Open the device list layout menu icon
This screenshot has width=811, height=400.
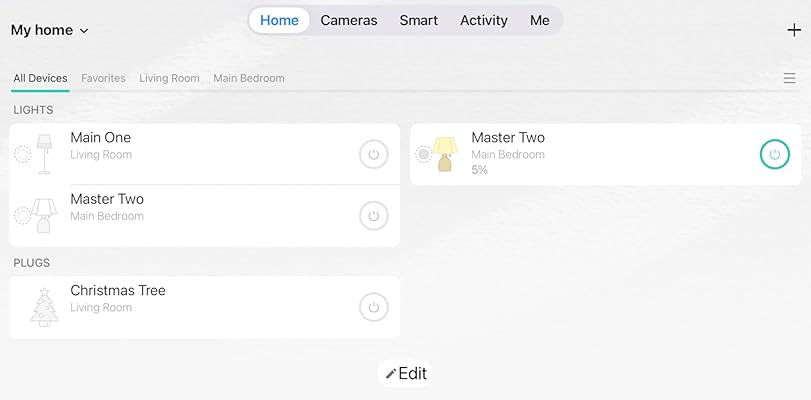pyautogui.click(x=790, y=78)
